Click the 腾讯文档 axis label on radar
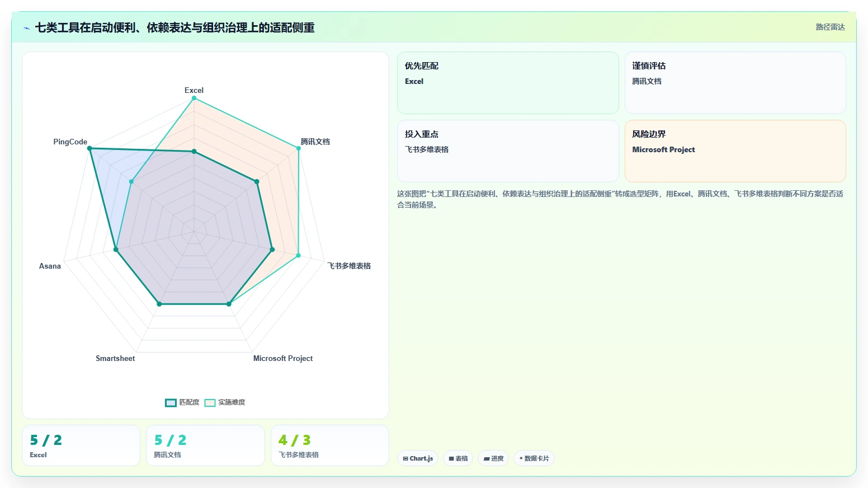The height and width of the screenshot is (488, 868). [x=315, y=142]
